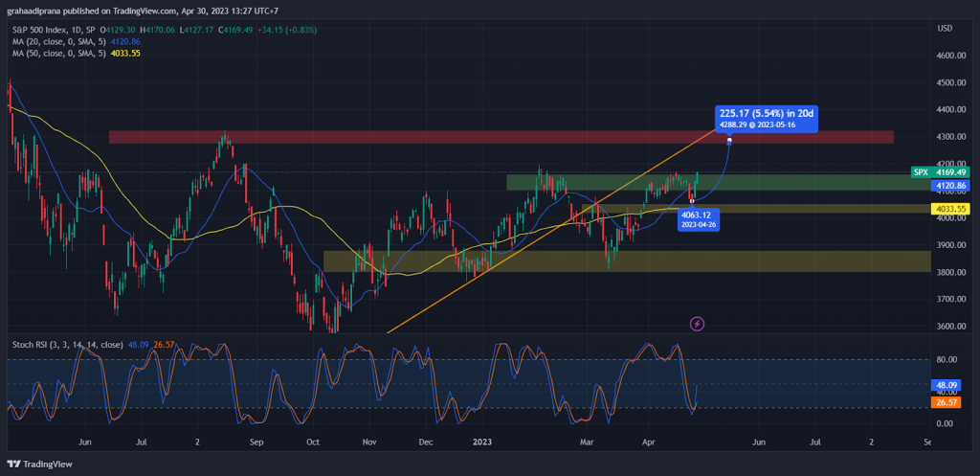Select the 4063.12 2023-04-26 price callout
The width and height of the screenshot is (980, 476).
698,219
